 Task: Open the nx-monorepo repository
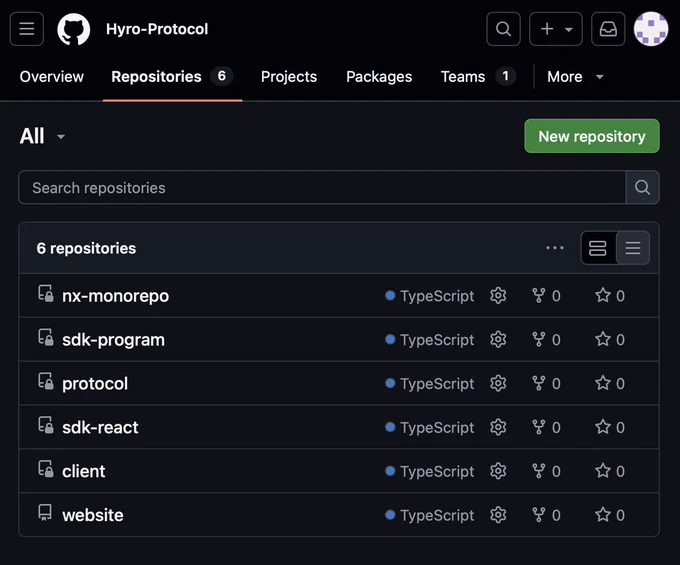point(115,296)
